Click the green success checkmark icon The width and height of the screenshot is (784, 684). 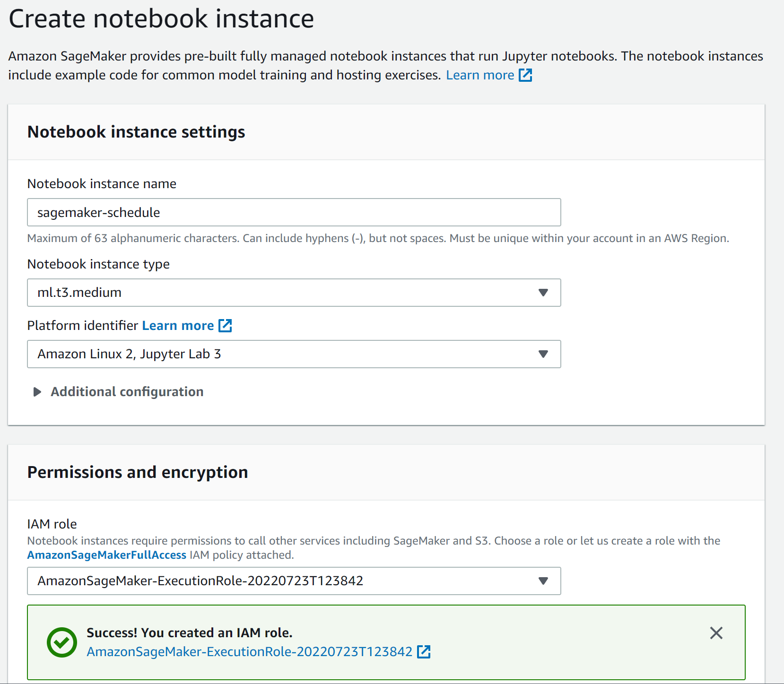pyautogui.click(x=62, y=642)
